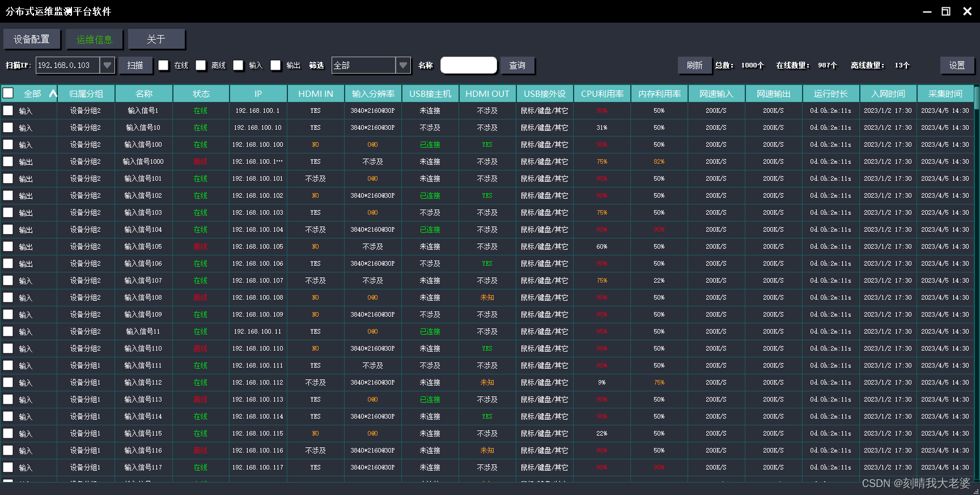Click the 扫描 button
Viewport: 980px width, 495px height.
135,66
